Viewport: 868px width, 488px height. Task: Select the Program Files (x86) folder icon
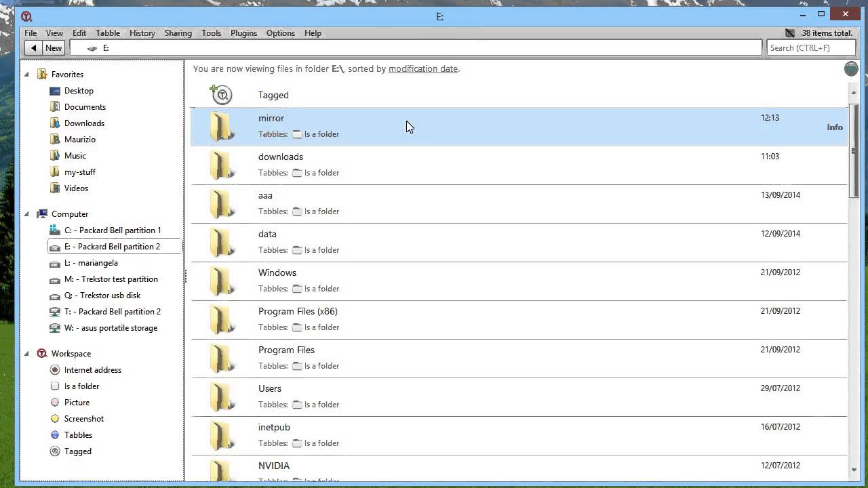point(222,320)
